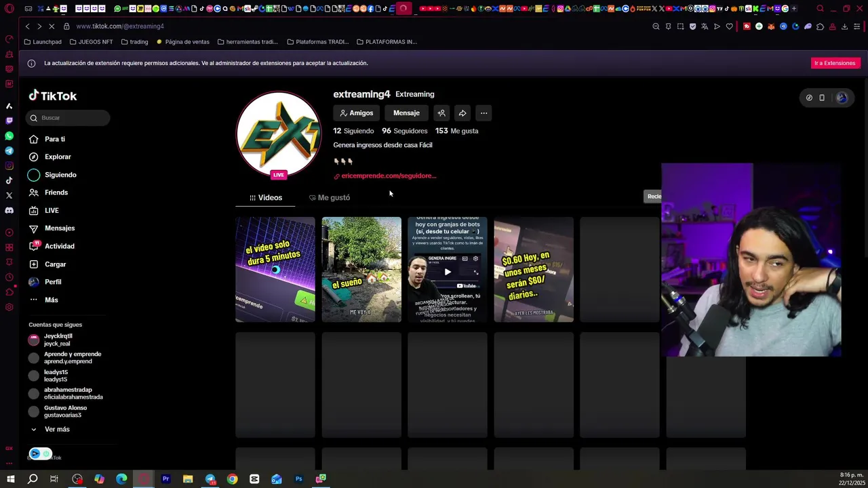Open the 12 Siguiendo list

point(353,131)
